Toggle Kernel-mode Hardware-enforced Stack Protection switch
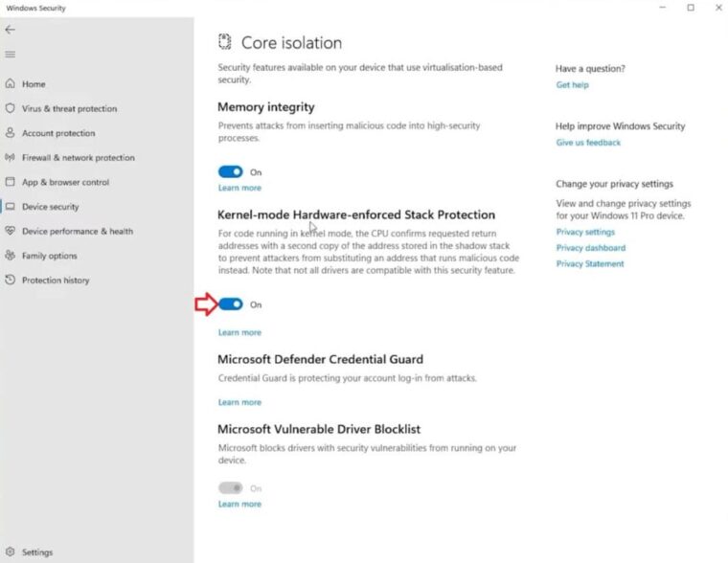This screenshot has height=563, width=728. pyautogui.click(x=230, y=304)
